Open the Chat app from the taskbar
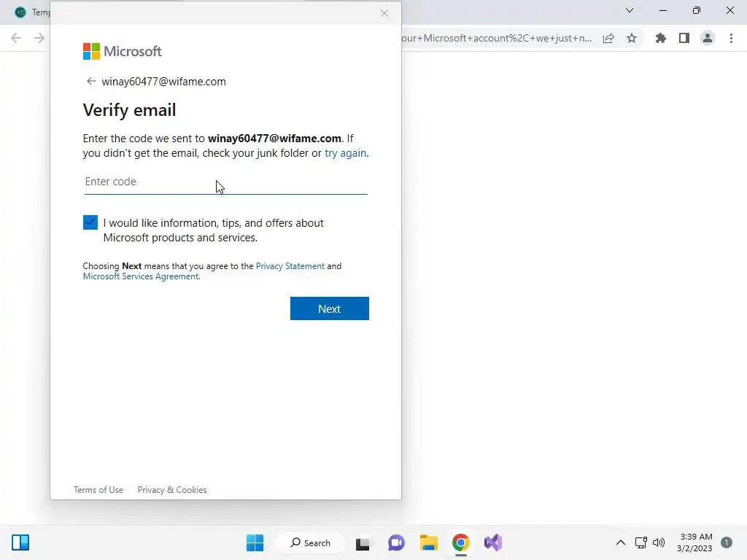Image resolution: width=747 pixels, height=560 pixels. 396,542
